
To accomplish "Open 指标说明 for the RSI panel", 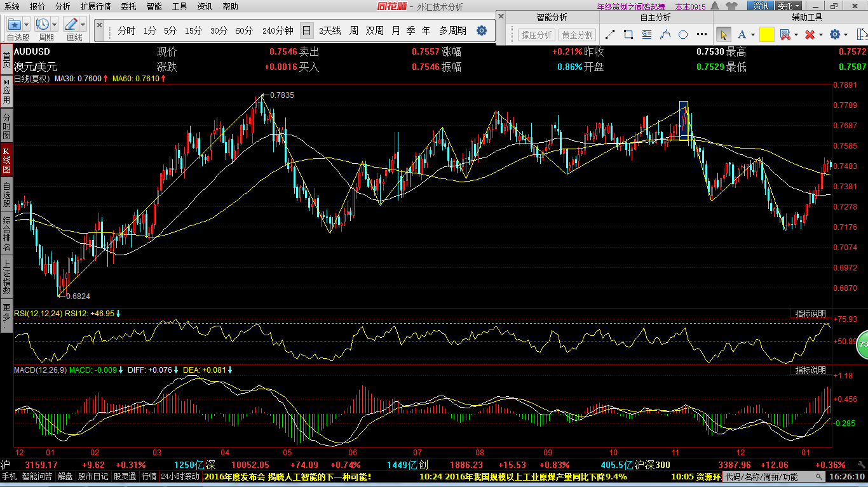I will (810, 314).
